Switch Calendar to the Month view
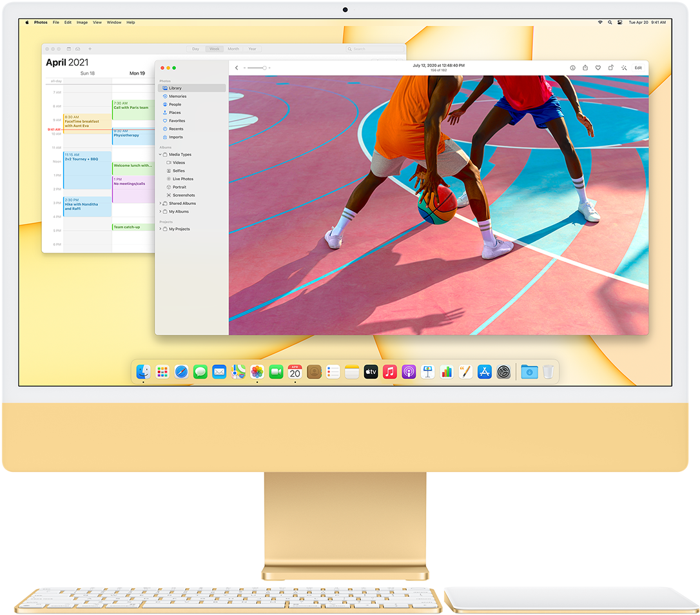 [233, 49]
